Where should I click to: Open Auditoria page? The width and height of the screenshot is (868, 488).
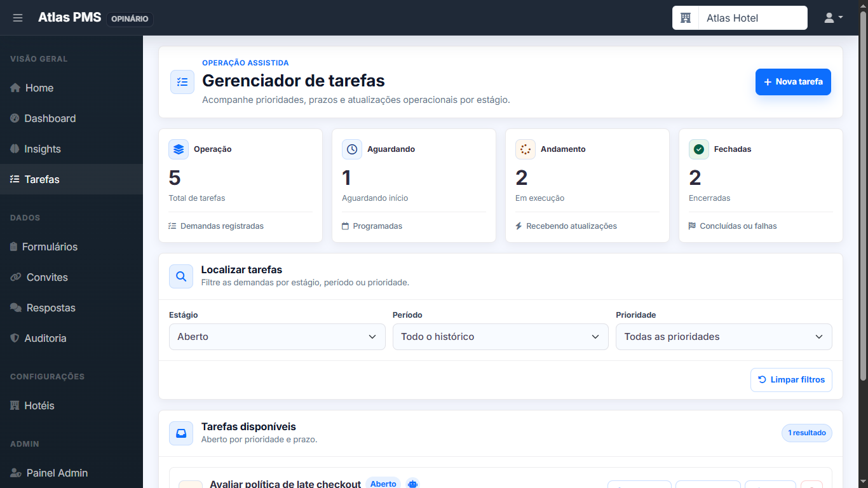[x=71, y=338]
